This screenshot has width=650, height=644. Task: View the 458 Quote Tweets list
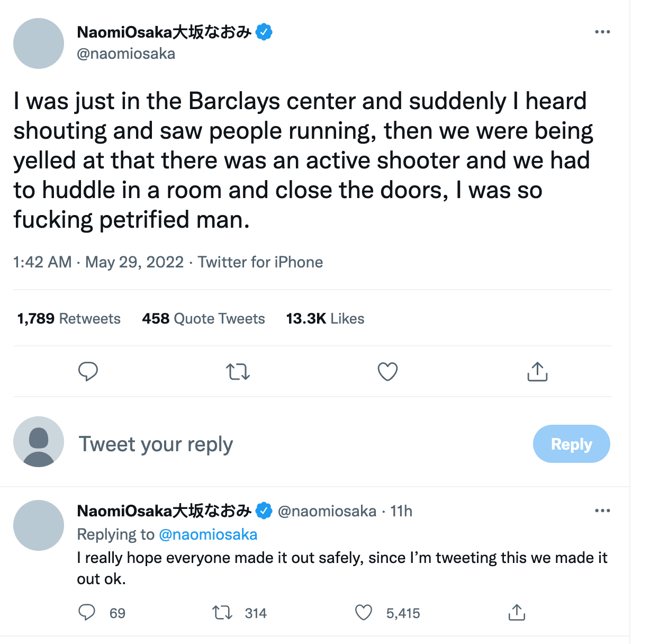[203, 319]
